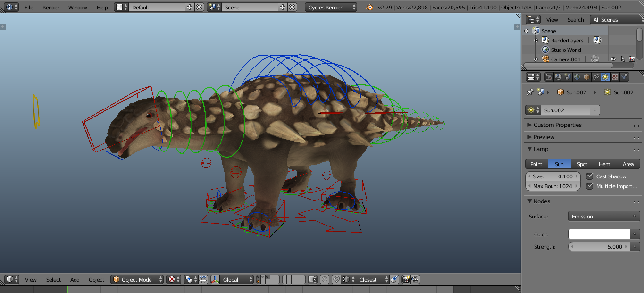Screen dimensions: 644x293
Task: Pin the properties context with pushpin
Action: point(530,92)
